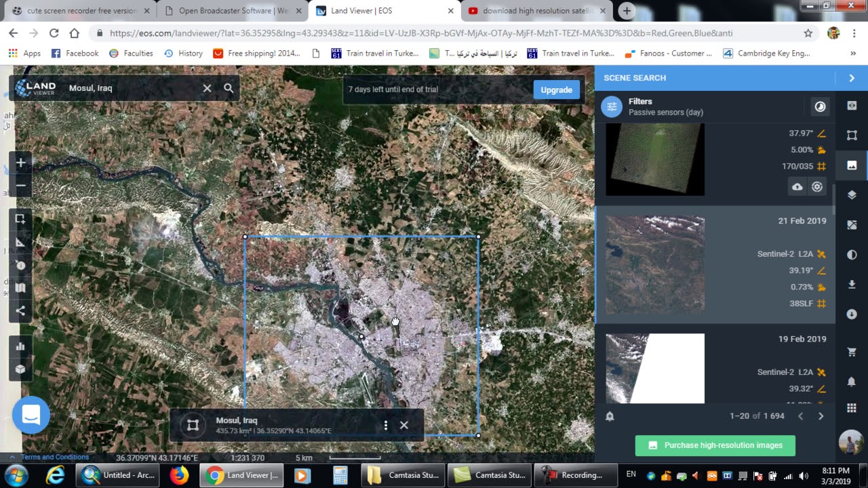Screen dimensions: 868x488
Task: Subscribe to new scenes alert bell
Action: point(610,416)
